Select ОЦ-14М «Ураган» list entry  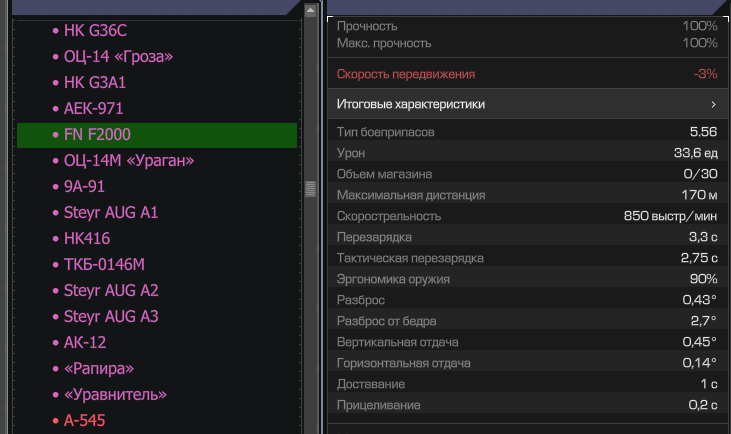tap(129, 161)
